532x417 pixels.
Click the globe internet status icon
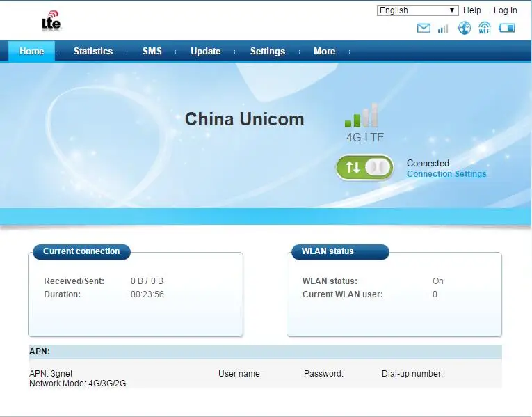coord(464,28)
